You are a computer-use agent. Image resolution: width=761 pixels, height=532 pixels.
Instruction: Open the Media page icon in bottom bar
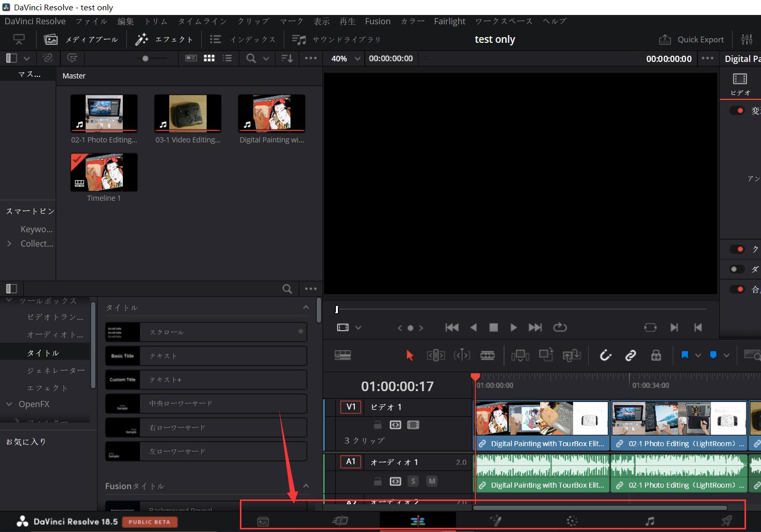[x=263, y=521]
